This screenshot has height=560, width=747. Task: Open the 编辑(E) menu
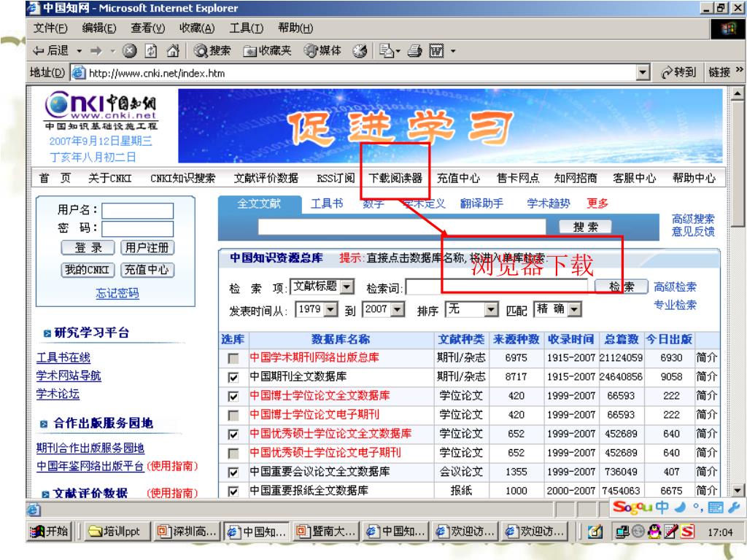[98, 28]
